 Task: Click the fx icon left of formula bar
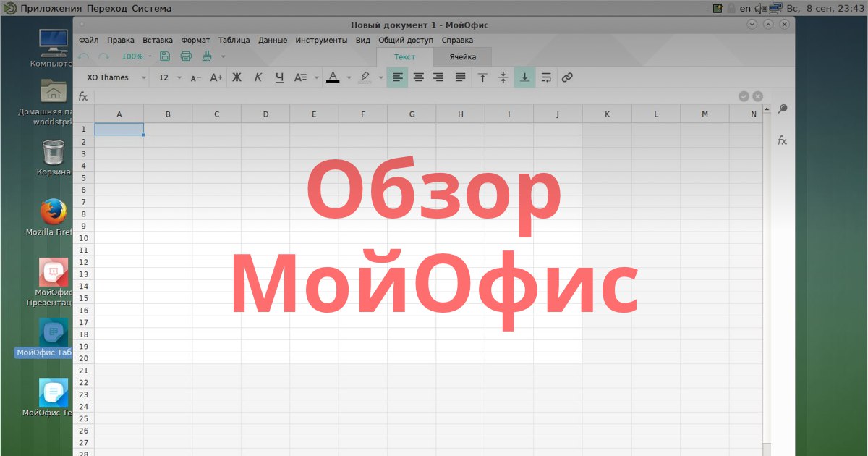[x=83, y=96]
